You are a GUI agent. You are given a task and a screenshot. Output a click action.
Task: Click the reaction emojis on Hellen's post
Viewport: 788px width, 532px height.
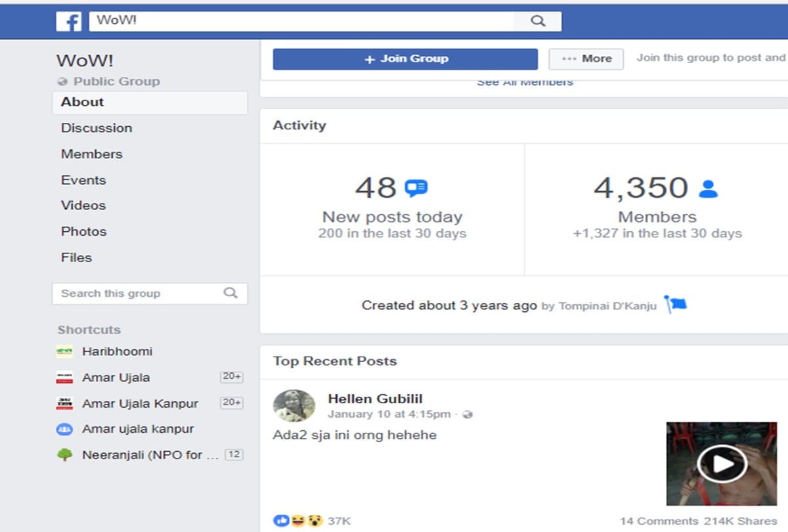(299, 521)
